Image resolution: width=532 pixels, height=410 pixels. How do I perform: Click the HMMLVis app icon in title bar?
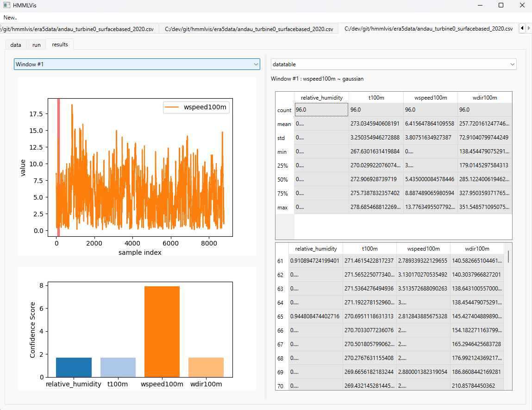[6, 5]
